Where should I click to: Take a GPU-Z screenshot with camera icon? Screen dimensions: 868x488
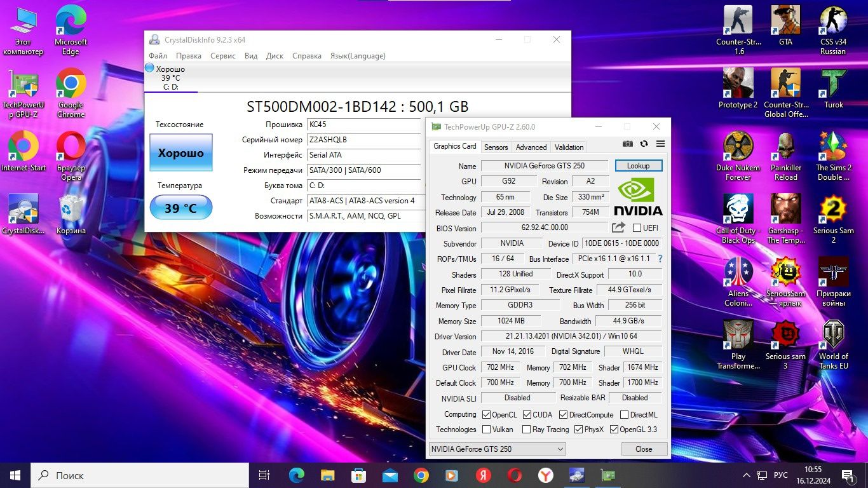(627, 144)
